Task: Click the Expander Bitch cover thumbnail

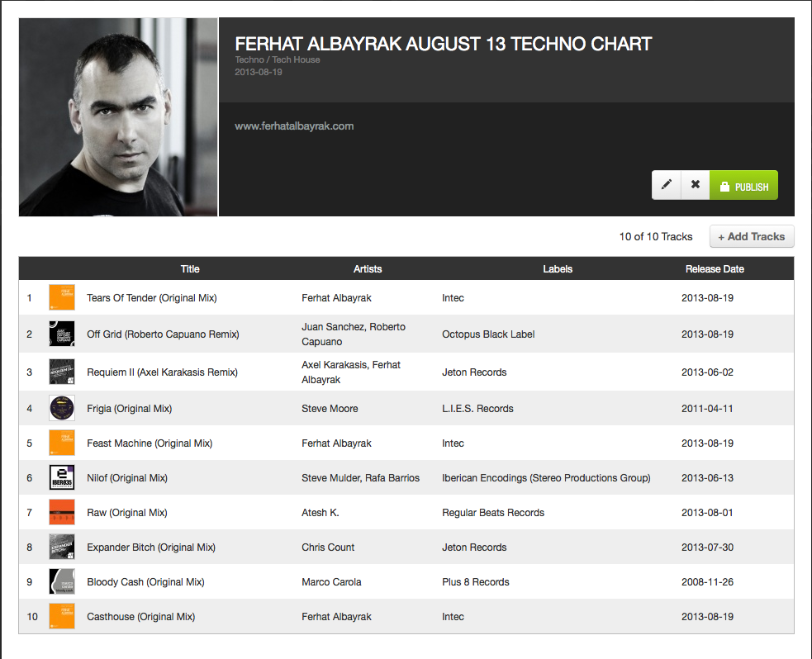Action: [x=62, y=547]
